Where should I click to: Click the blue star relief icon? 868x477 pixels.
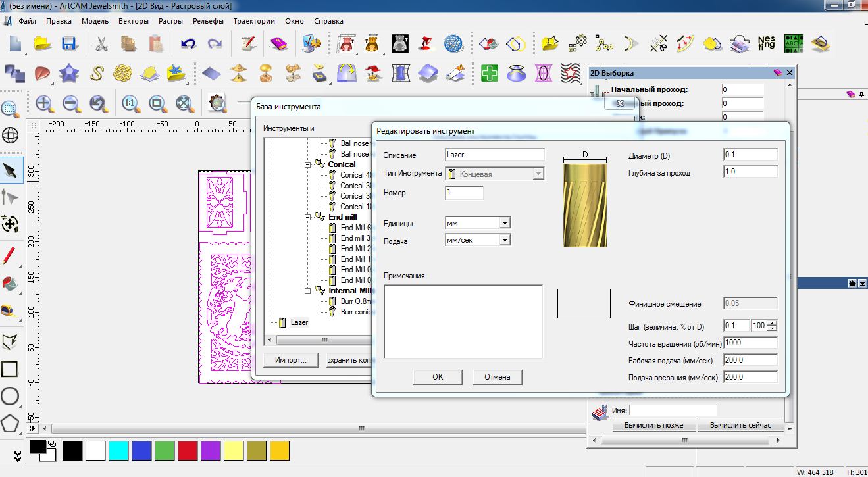(x=69, y=72)
